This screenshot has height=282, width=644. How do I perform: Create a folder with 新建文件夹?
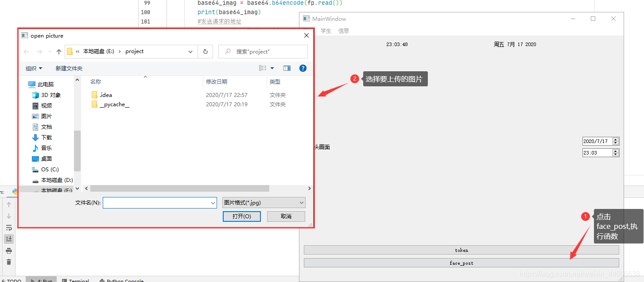(69, 68)
